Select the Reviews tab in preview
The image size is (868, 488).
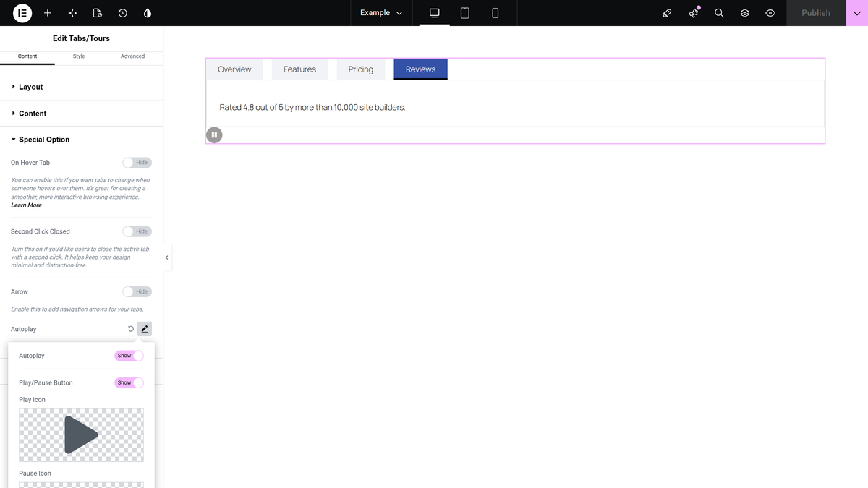tap(420, 69)
